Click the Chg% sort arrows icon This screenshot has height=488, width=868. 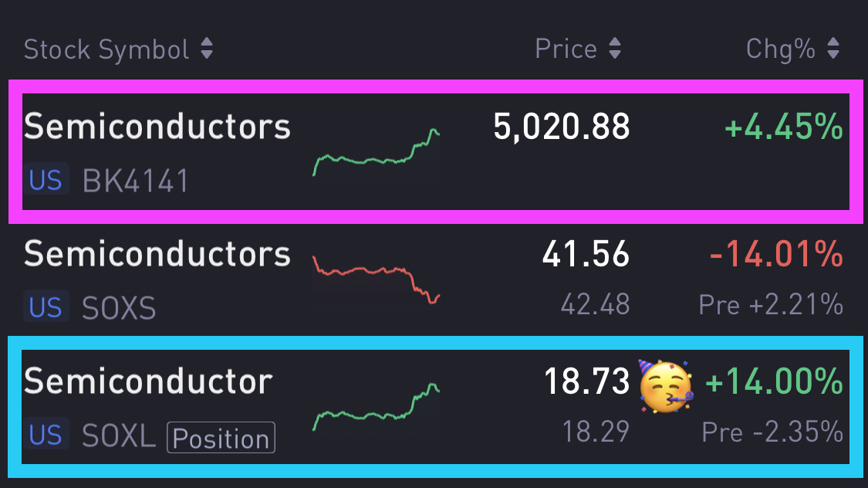[x=833, y=49]
